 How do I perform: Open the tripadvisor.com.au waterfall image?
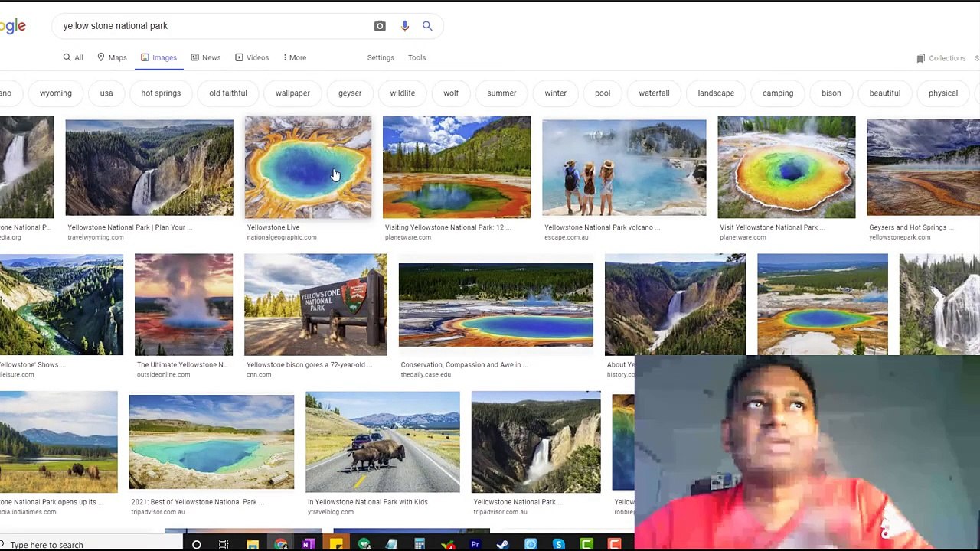[536, 442]
